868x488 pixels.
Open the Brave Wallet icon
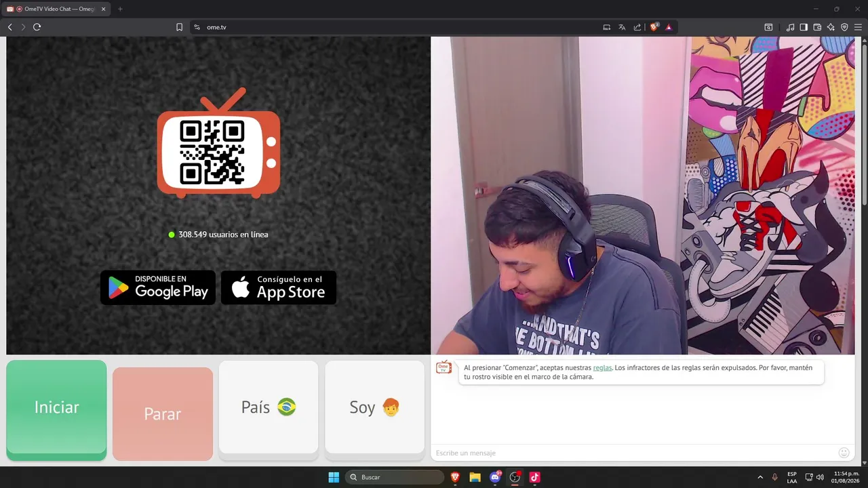pos(817,27)
